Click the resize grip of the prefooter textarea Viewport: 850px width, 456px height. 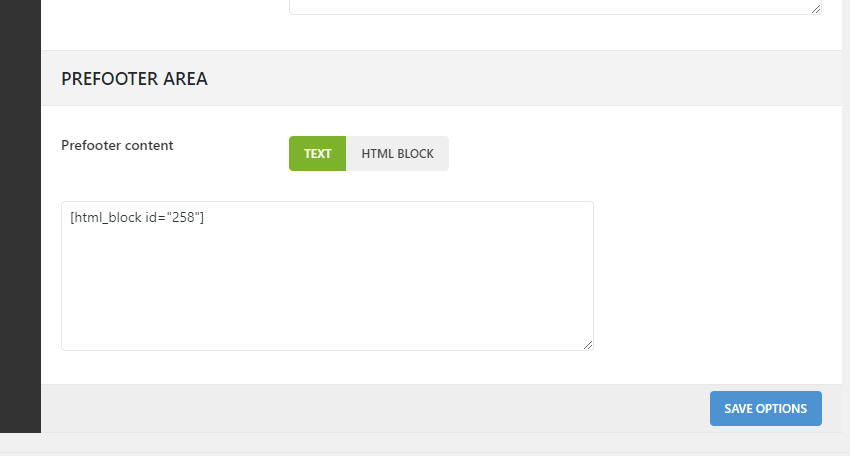coord(588,345)
